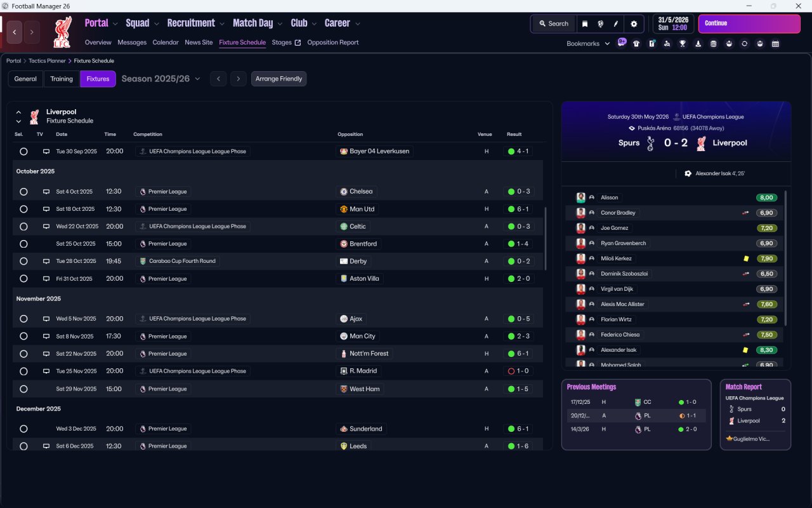Click the calendar bookmark icon
This screenshot has width=812, height=508.
pyautogui.click(x=775, y=44)
